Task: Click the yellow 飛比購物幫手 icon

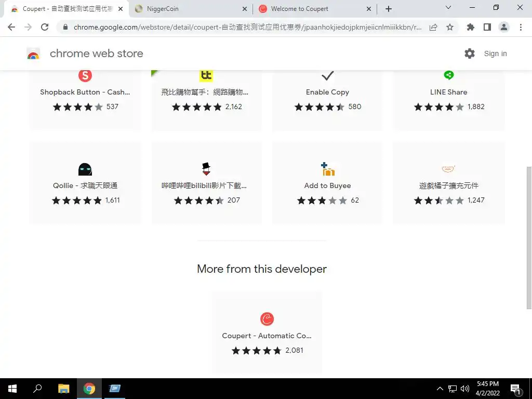Action: pyautogui.click(x=206, y=75)
